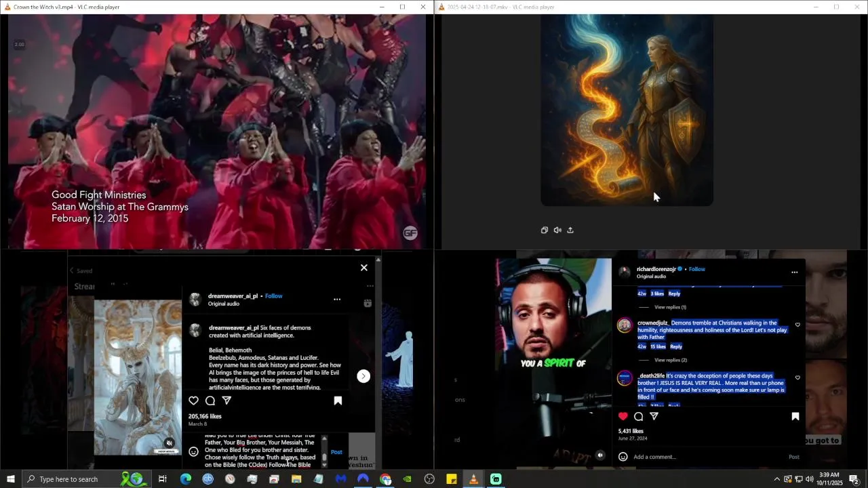868x488 pixels.
Task: Click the copy icon under flame image
Action: point(544,230)
